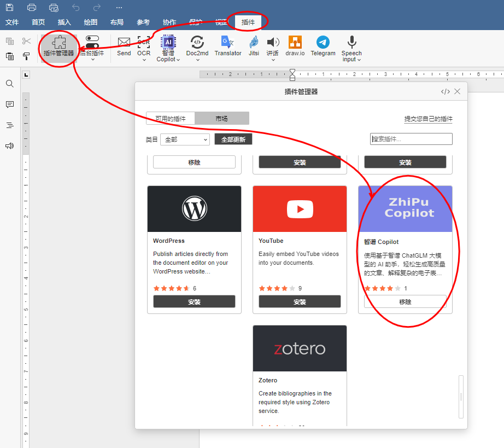Click the indent marker on the horizontal ruler
This screenshot has height=448, width=504.
(x=292, y=74)
